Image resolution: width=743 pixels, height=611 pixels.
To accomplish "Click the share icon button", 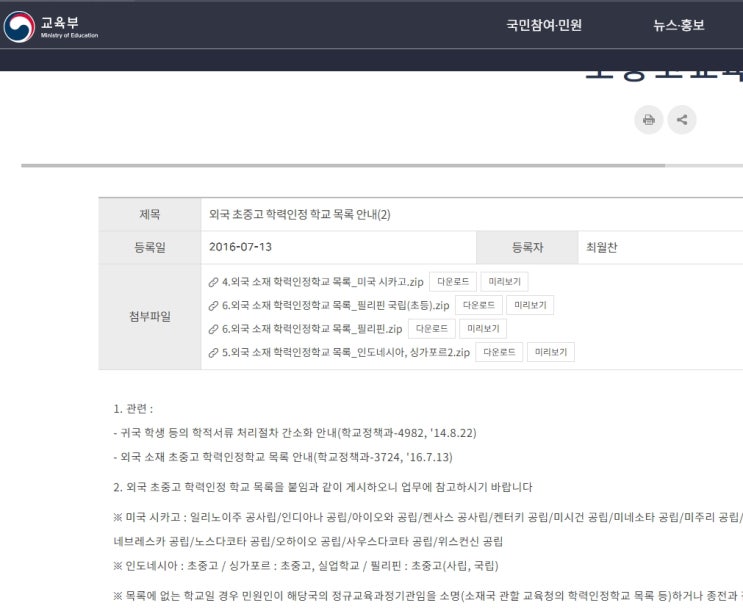I will tap(682, 120).
